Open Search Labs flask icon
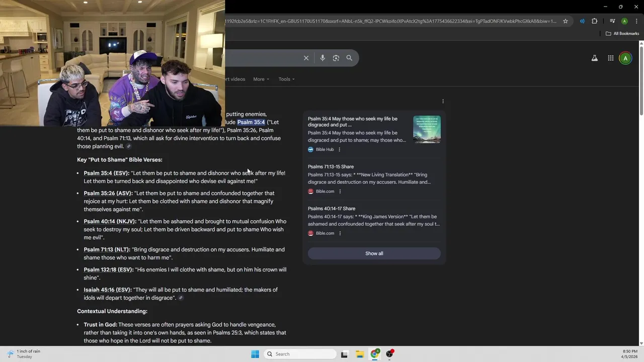This screenshot has height=362, width=644. (595, 58)
